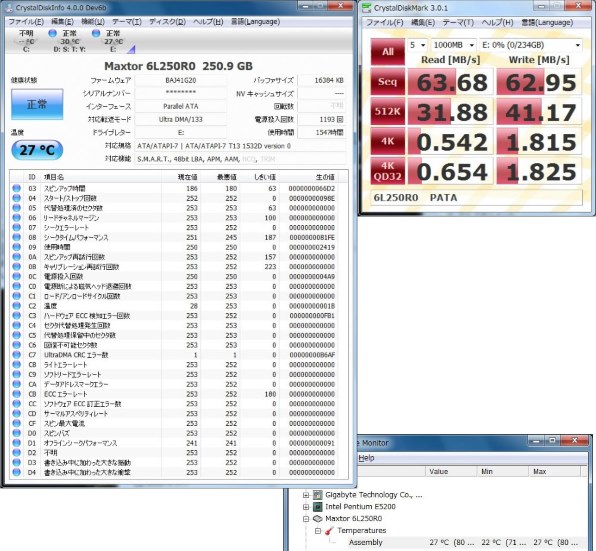Click the Maxtor 6L250R0 250.9 GB heading
The width and height of the screenshot is (596, 551).
pyautogui.click(x=178, y=66)
